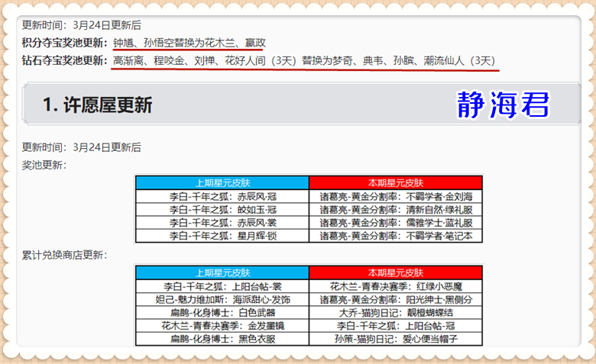Click cell '扁鹊-化身博士: 白色武器'
596x364 pixels.
pos(223,313)
